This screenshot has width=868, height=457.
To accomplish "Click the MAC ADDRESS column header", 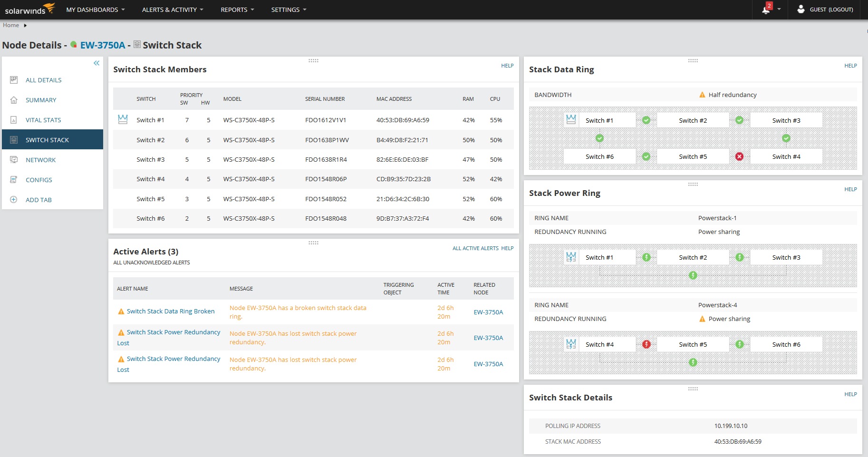I will (394, 99).
